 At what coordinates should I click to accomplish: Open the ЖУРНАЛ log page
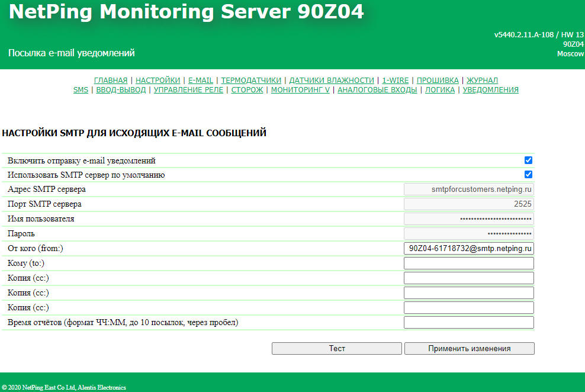tap(482, 81)
